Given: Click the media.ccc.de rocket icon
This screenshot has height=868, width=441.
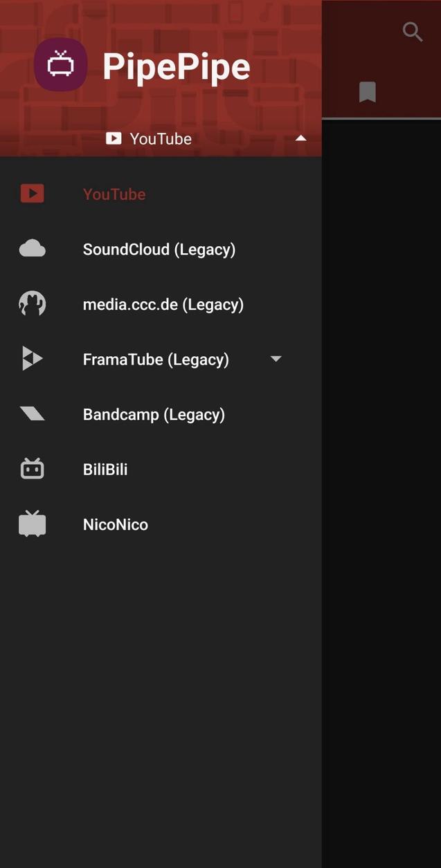Looking at the screenshot, I should [32, 303].
